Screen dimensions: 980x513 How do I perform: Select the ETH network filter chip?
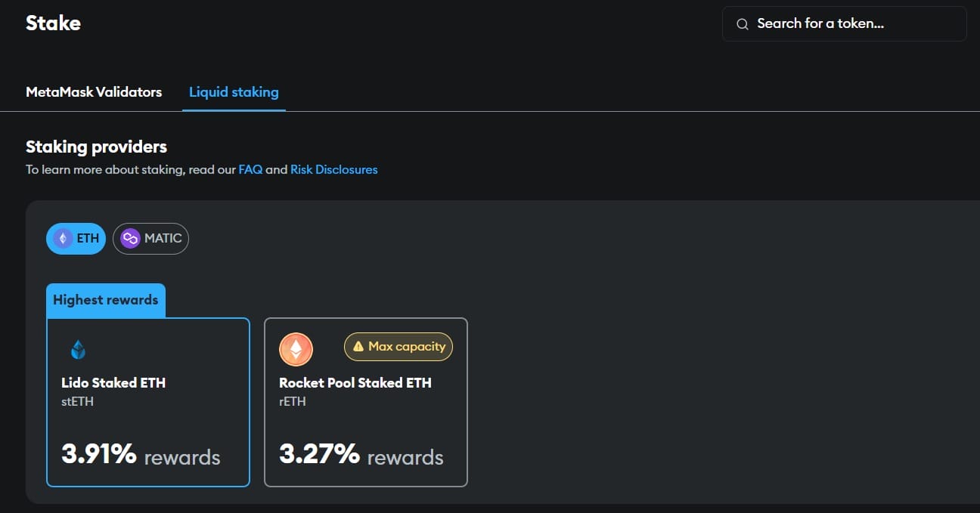(x=76, y=238)
